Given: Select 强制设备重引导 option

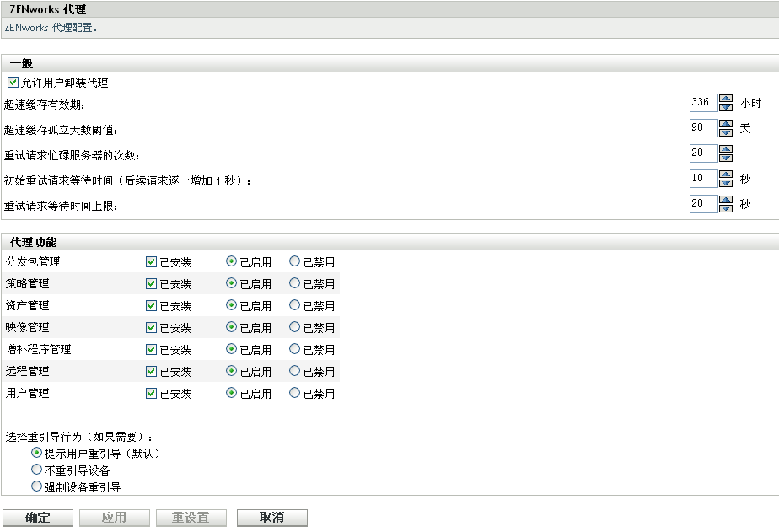Looking at the screenshot, I should click(36, 486).
